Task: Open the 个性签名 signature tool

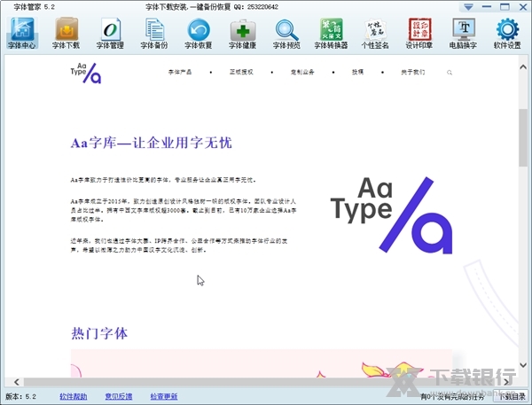Action: [x=375, y=34]
